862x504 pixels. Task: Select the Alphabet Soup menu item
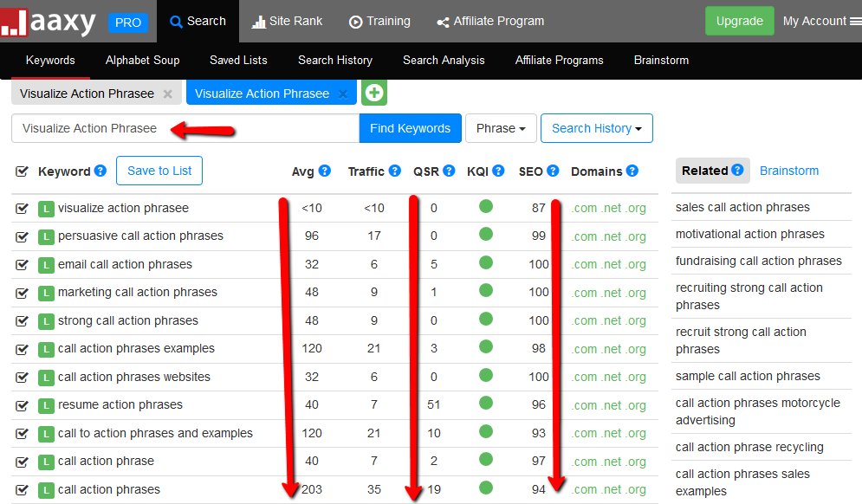(142, 60)
